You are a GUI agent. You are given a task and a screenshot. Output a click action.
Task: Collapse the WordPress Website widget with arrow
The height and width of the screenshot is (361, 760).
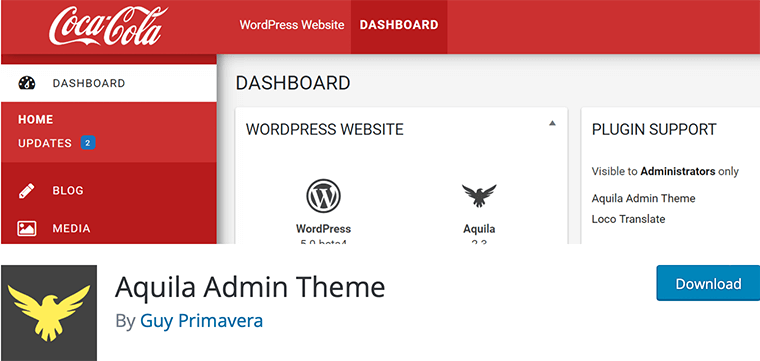552,124
